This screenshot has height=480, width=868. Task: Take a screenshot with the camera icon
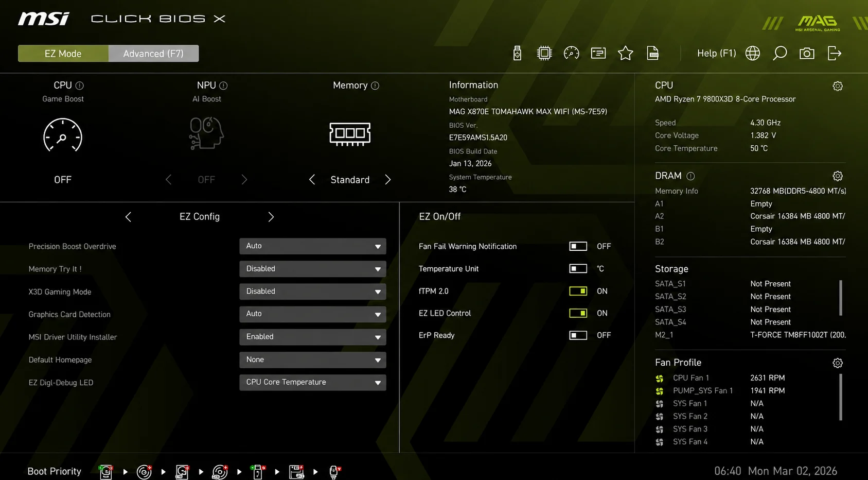click(807, 53)
